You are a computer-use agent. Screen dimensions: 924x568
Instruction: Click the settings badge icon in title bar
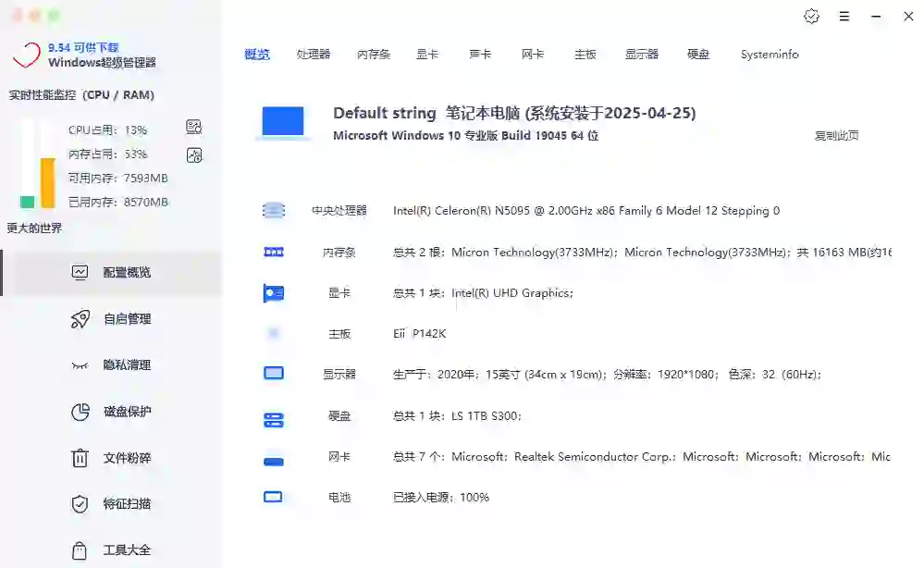tap(811, 17)
